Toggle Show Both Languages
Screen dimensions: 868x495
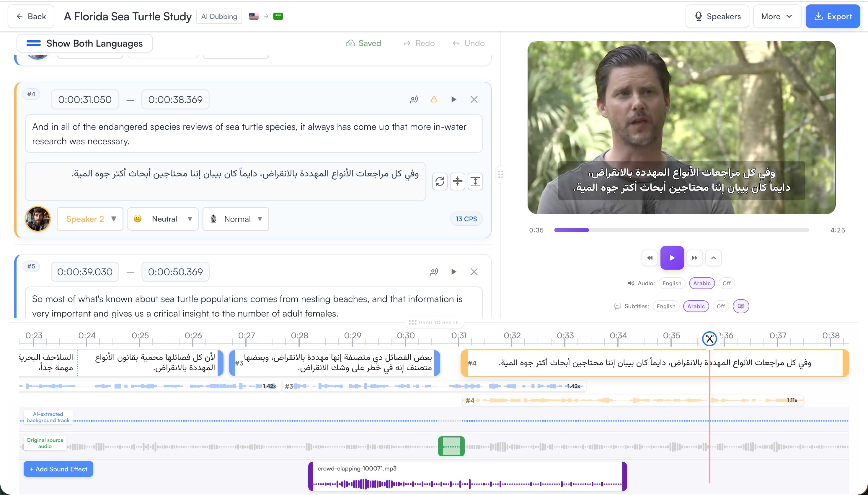pyautogui.click(x=85, y=44)
